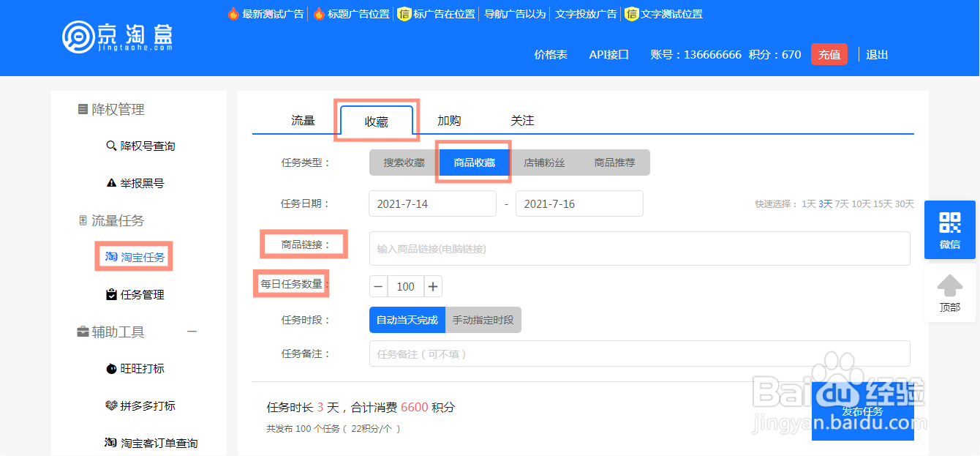The image size is (980, 456).
Task: Open the end date picker showing 2021-7-16
Action: click(x=579, y=203)
